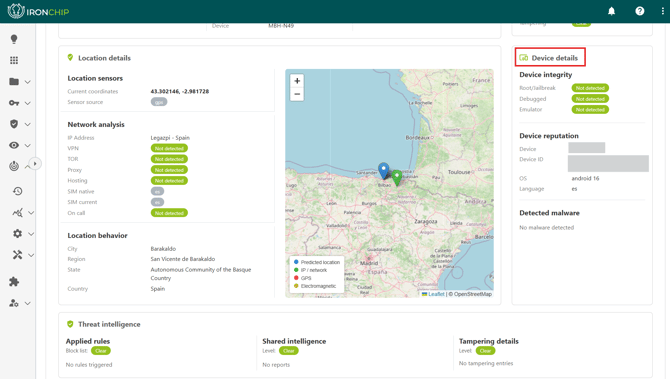670x379 pixels.
Task: Expand the analytics graph menu chevron
Action: 31,213
